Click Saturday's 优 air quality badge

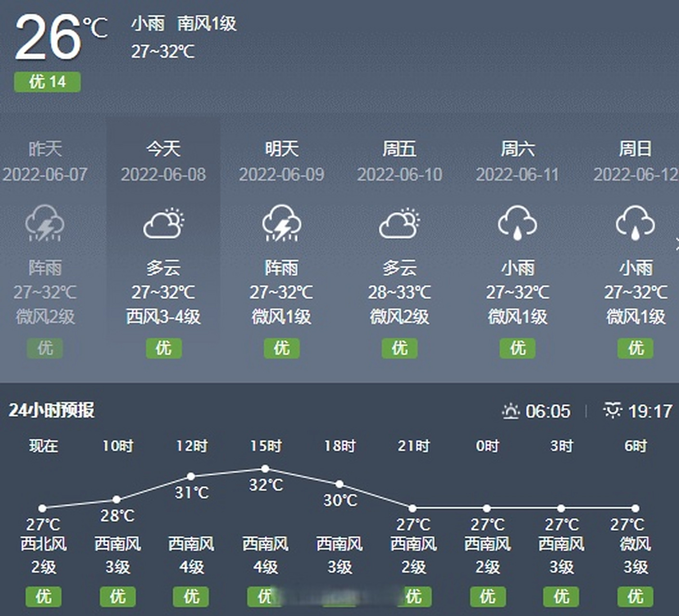coord(518,348)
